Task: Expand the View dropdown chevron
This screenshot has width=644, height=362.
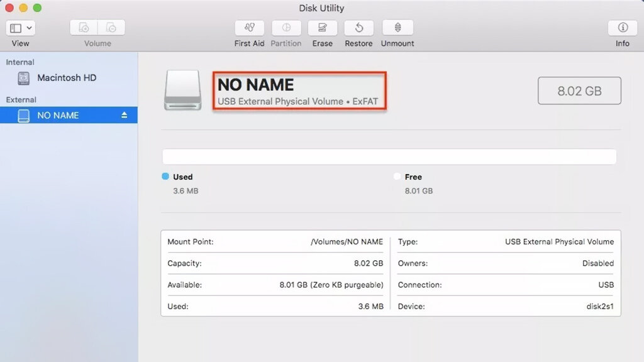Action: pyautogui.click(x=29, y=28)
